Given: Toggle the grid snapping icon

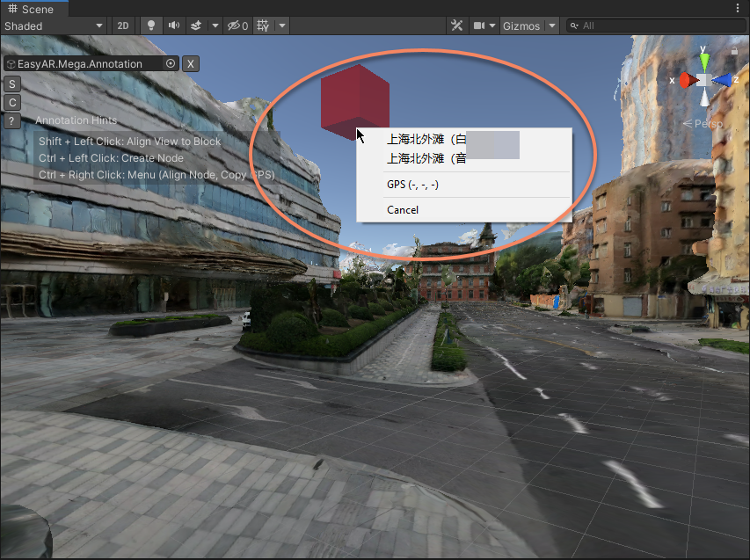Looking at the screenshot, I should click(263, 25).
